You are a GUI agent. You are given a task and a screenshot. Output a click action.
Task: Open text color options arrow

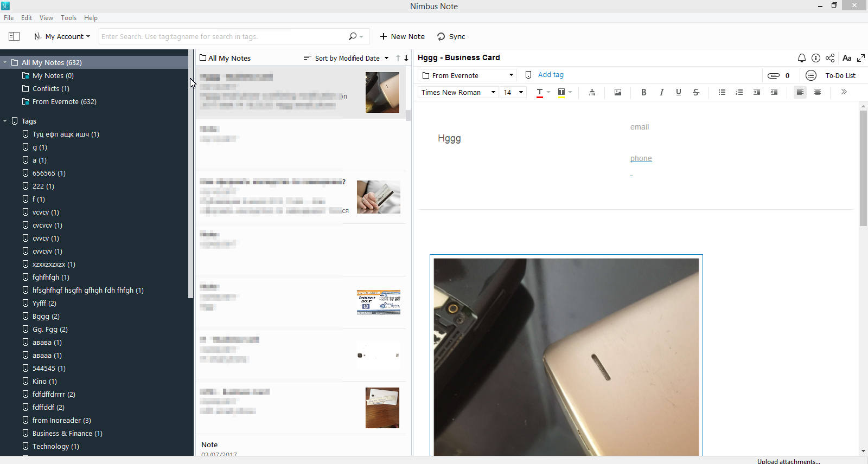pyautogui.click(x=548, y=92)
